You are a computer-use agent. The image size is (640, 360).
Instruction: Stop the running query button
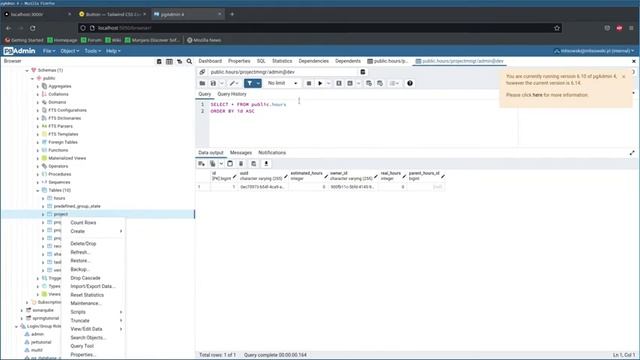coord(309,83)
